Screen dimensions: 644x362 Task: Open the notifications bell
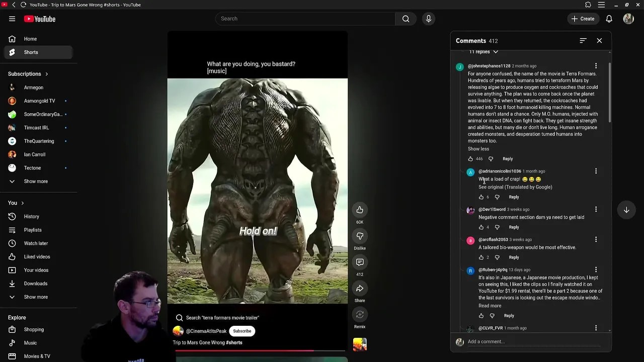click(609, 19)
